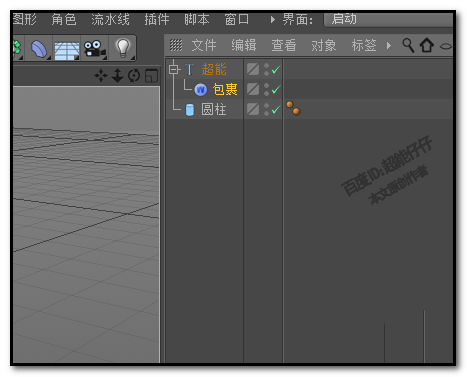Select the 圆柱 object in tree

click(214, 109)
